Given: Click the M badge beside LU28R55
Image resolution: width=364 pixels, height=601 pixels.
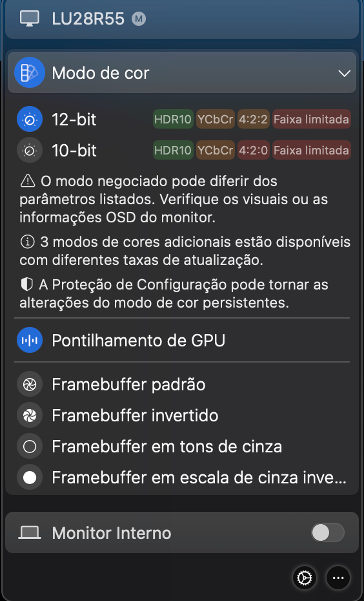Looking at the screenshot, I should click(x=139, y=19).
